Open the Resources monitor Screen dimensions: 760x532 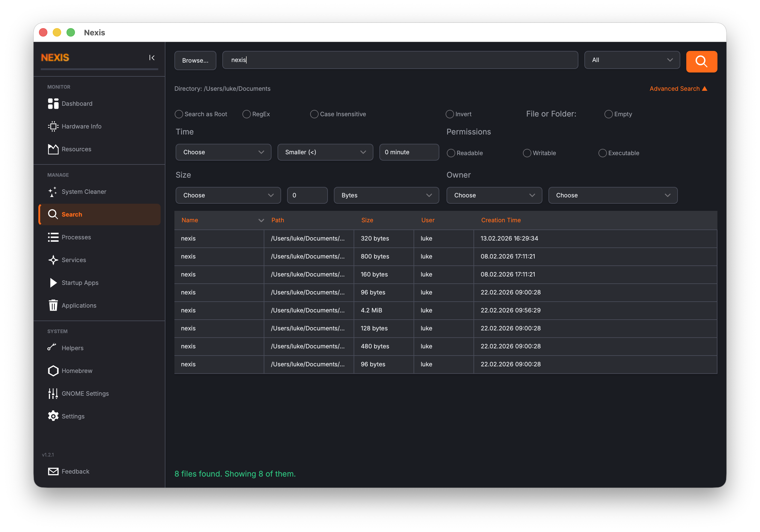click(x=76, y=149)
